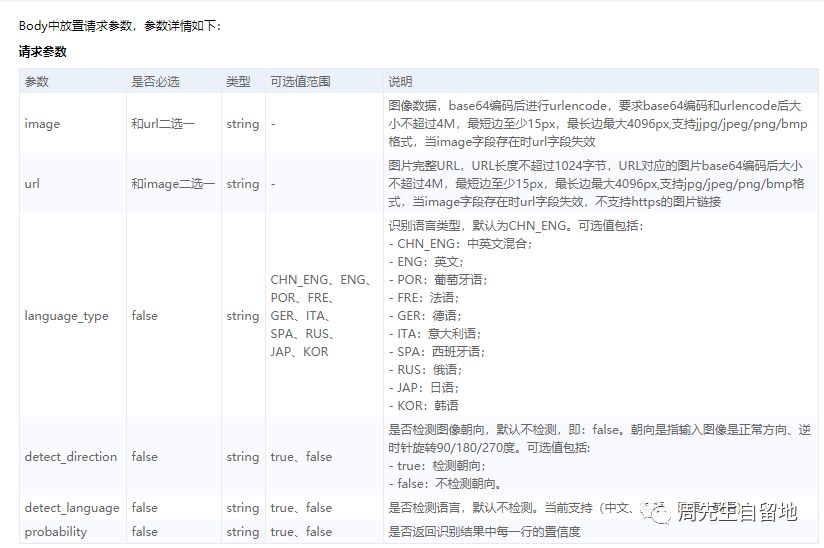
Task: Click 'GER、ITA、' in the value range cell
Action: 301,316
